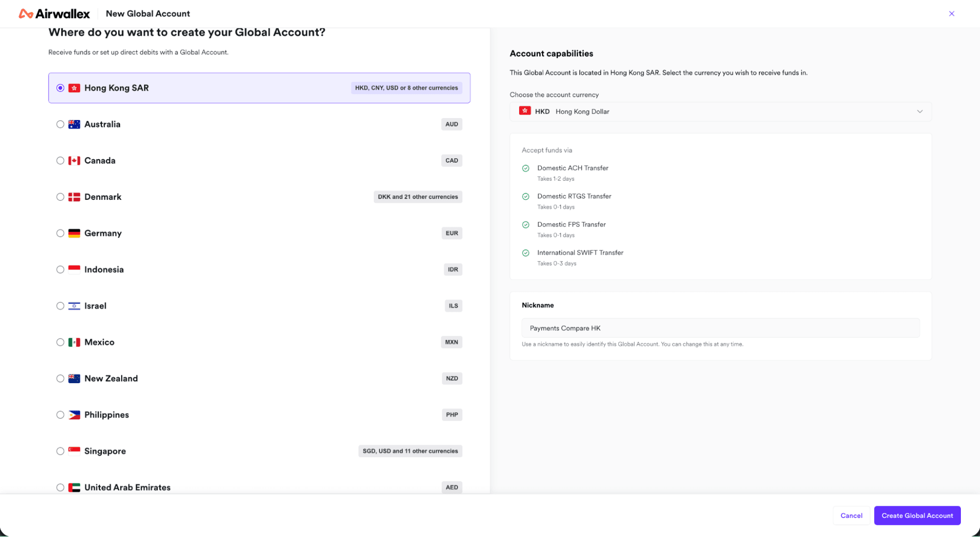This screenshot has width=980, height=537.
Task: Click the Domestic ACH Transfer label
Action: click(572, 168)
